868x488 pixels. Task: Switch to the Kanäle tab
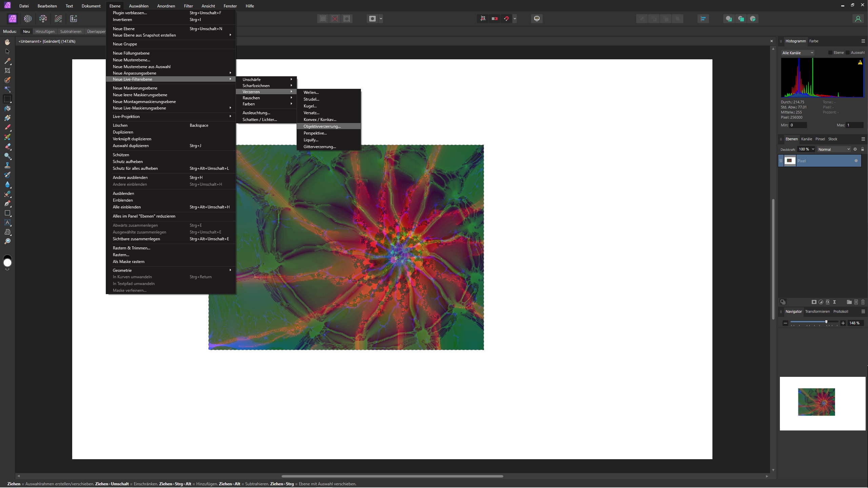coord(806,139)
